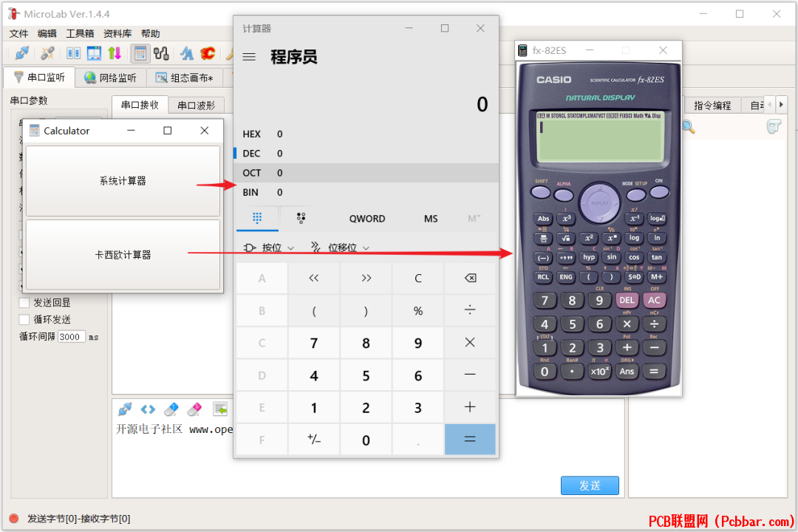Select the bit toggling keypad icon in 计算器
798x532 pixels.
pos(301,219)
